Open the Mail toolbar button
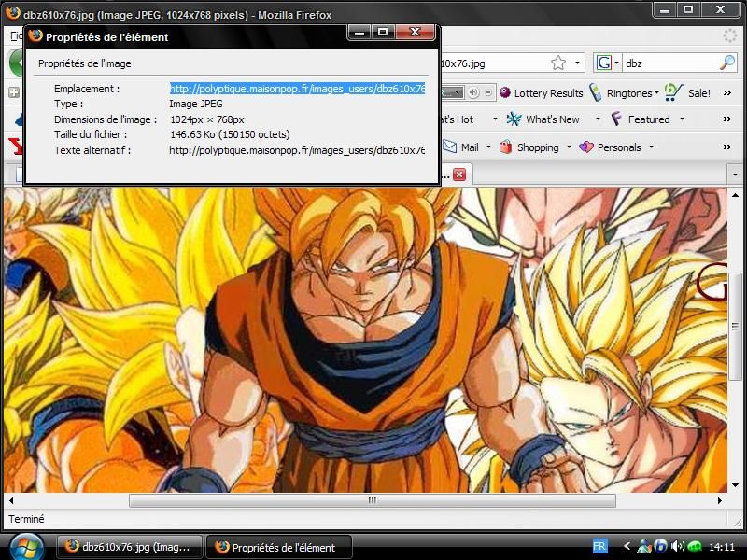This screenshot has width=747, height=560. [x=470, y=147]
